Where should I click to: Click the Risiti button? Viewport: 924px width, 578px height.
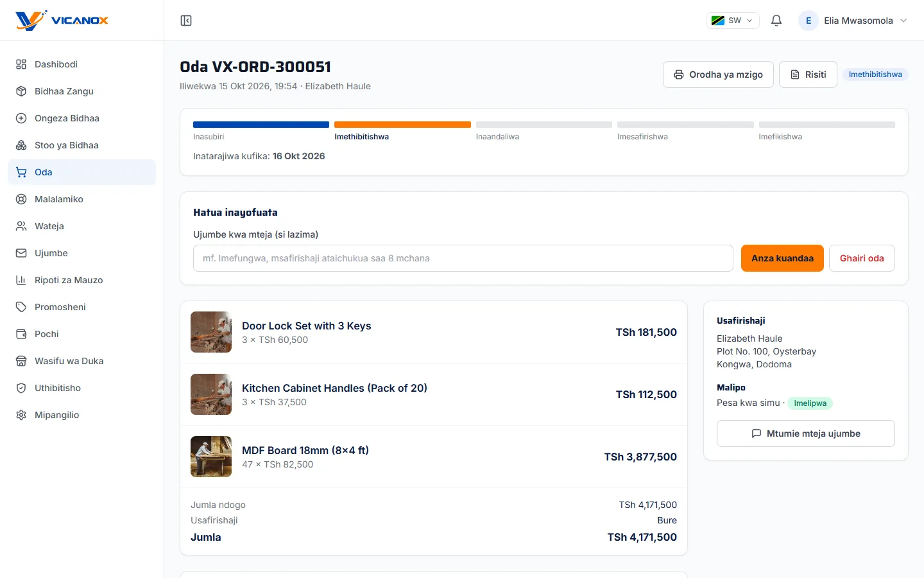coord(808,74)
